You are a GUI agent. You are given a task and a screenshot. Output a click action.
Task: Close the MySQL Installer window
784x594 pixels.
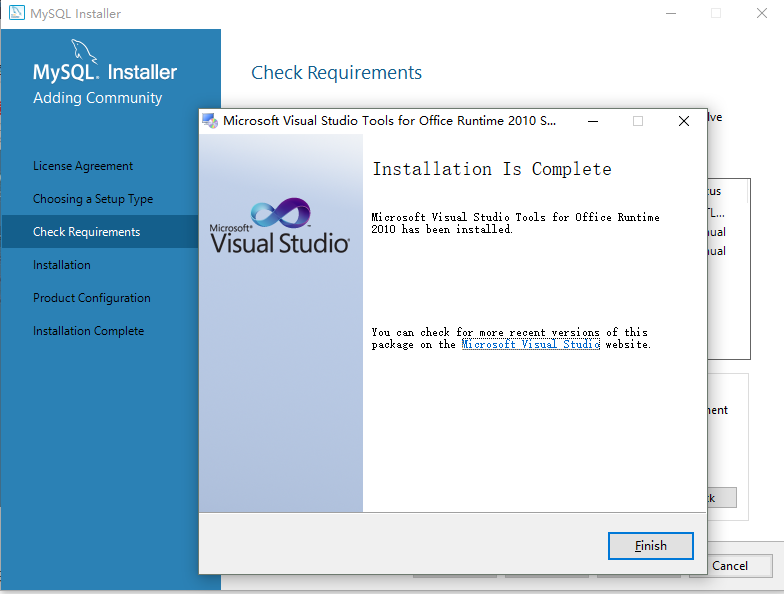tap(762, 14)
